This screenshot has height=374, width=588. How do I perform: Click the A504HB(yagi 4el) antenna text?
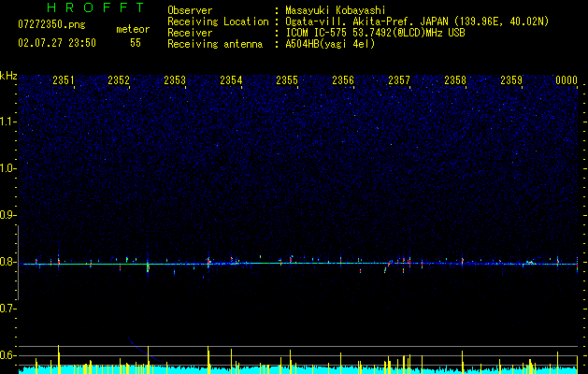[330, 44]
